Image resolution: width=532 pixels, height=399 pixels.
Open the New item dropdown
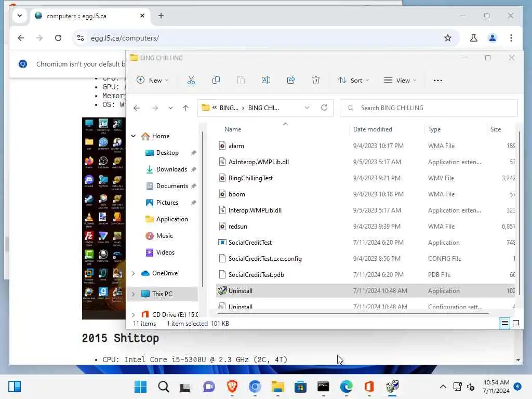click(153, 81)
